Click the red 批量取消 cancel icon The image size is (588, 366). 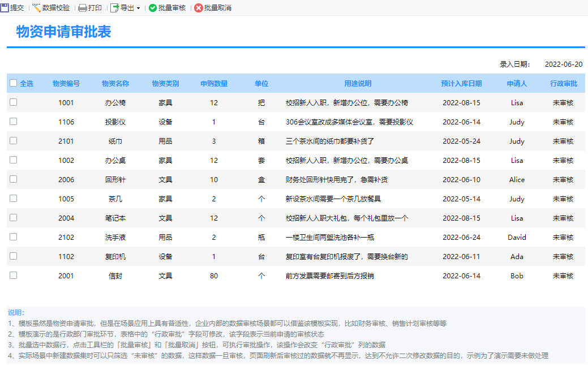(198, 8)
